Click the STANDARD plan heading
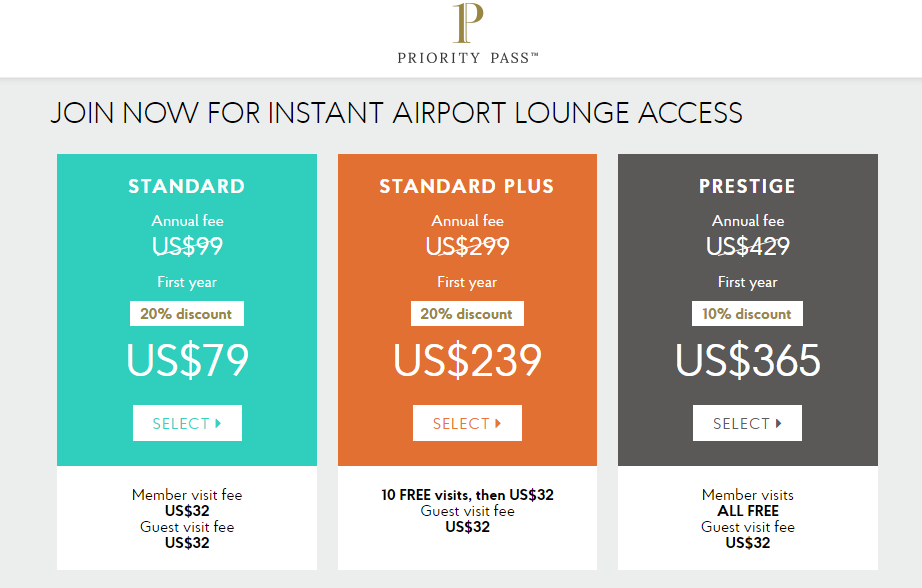This screenshot has height=588, width=922. 187,186
